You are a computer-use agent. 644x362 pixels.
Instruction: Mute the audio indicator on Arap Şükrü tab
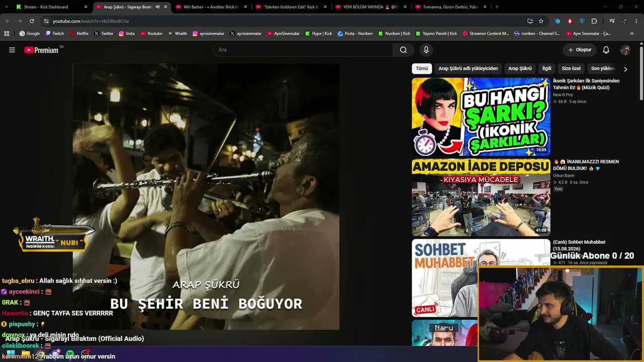[157, 7]
